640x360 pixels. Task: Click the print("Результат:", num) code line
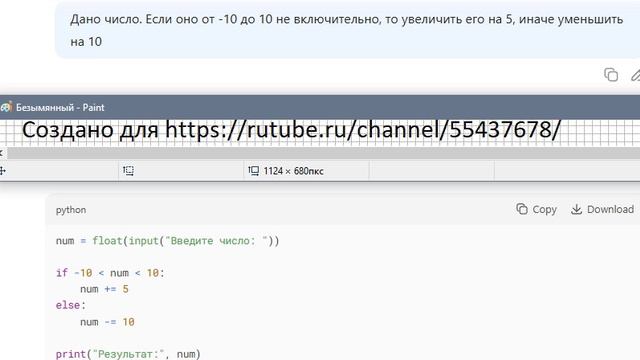[x=128, y=353]
